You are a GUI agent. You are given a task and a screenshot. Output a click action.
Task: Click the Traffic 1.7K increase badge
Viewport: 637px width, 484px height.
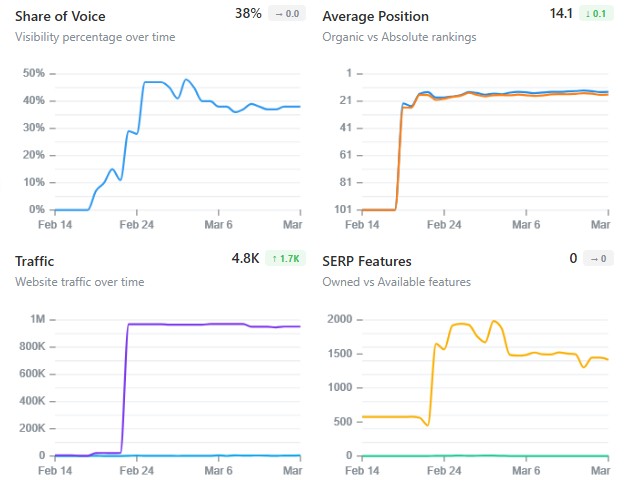click(285, 259)
